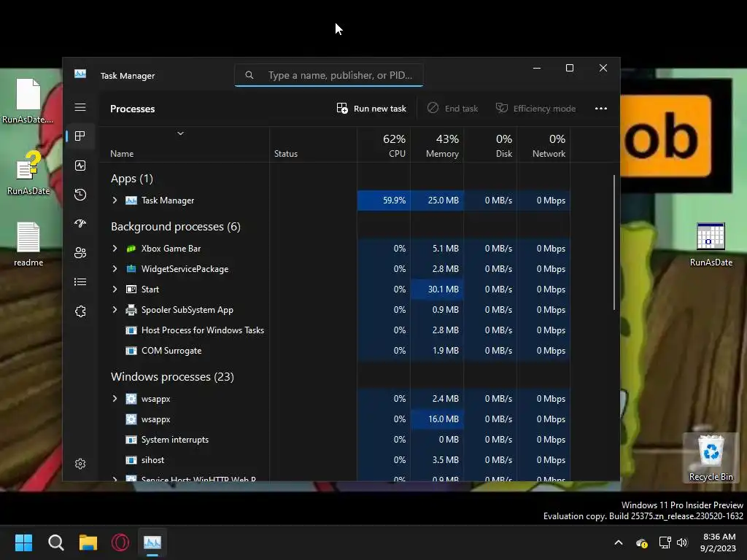747x560 pixels.
Task: Select the readme file on desktop
Action: [28, 244]
